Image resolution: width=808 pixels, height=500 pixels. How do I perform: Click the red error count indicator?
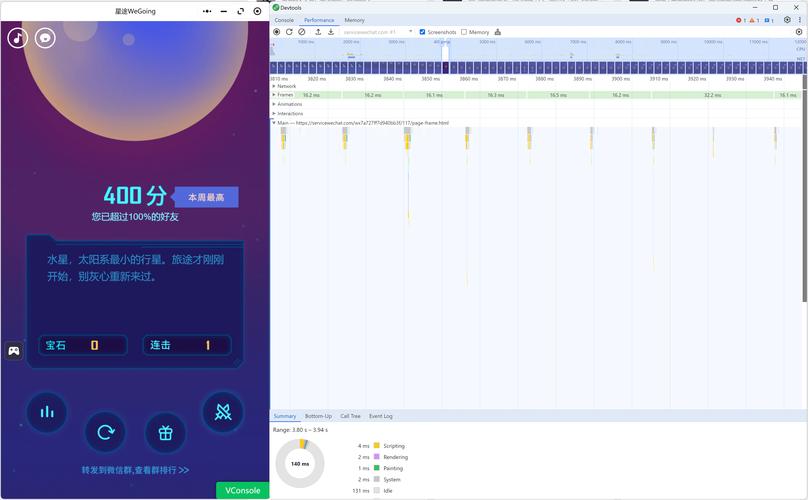coord(740,20)
